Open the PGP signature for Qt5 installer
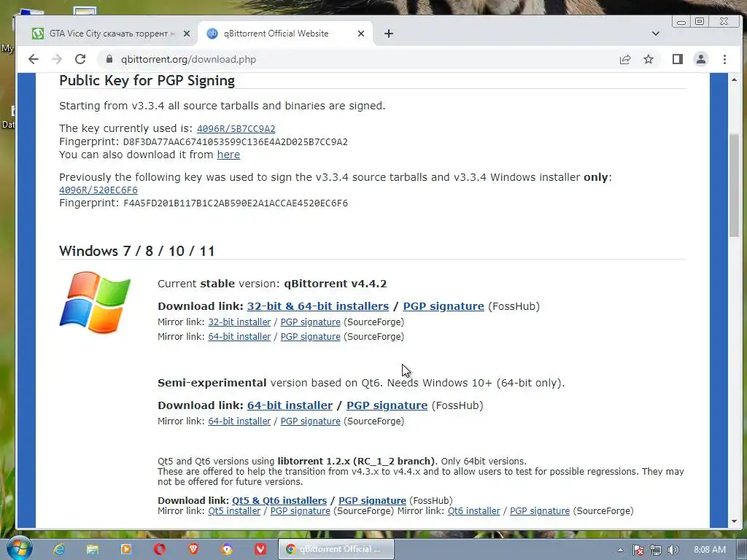 point(300,511)
